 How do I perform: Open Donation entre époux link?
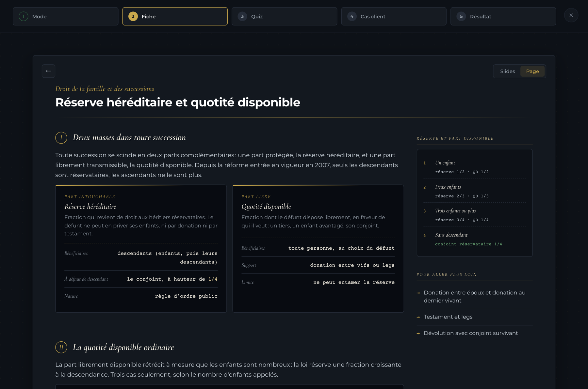475,297
